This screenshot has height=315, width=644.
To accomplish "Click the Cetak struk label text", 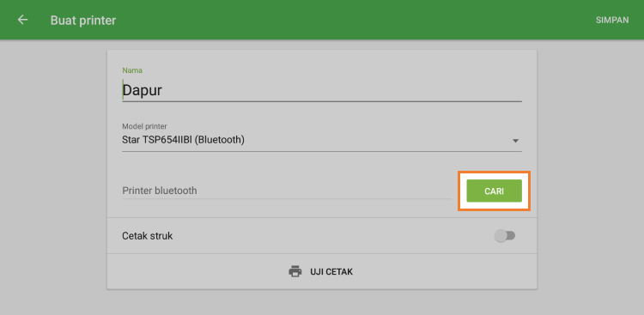I will 147,236.
